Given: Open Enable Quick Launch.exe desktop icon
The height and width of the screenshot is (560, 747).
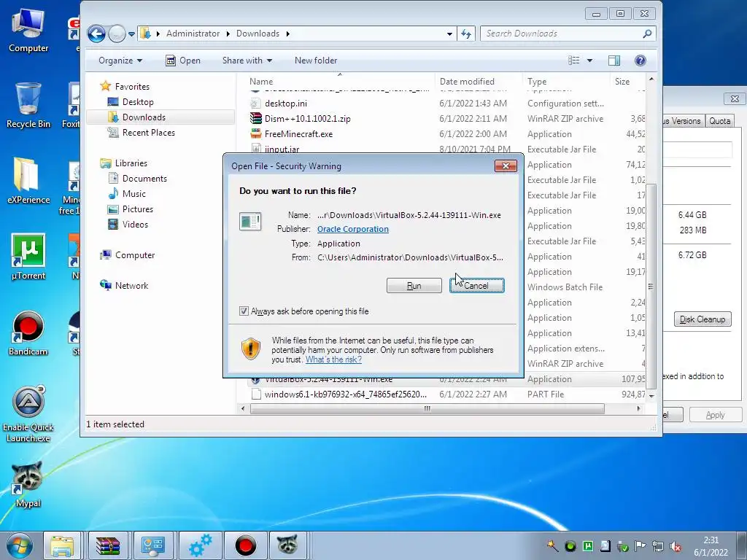Looking at the screenshot, I should (28, 414).
